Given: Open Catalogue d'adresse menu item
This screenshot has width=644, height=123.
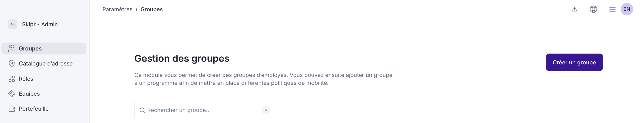Looking at the screenshot, I should point(46,64).
